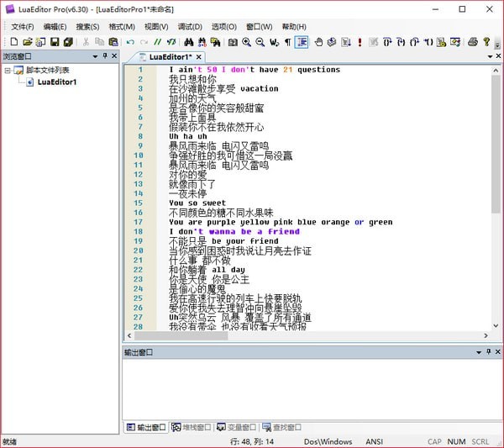Toggle the show paragraph marks (¶) button
Image resolution: width=504 pixels, height=448 pixels.
(287, 41)
